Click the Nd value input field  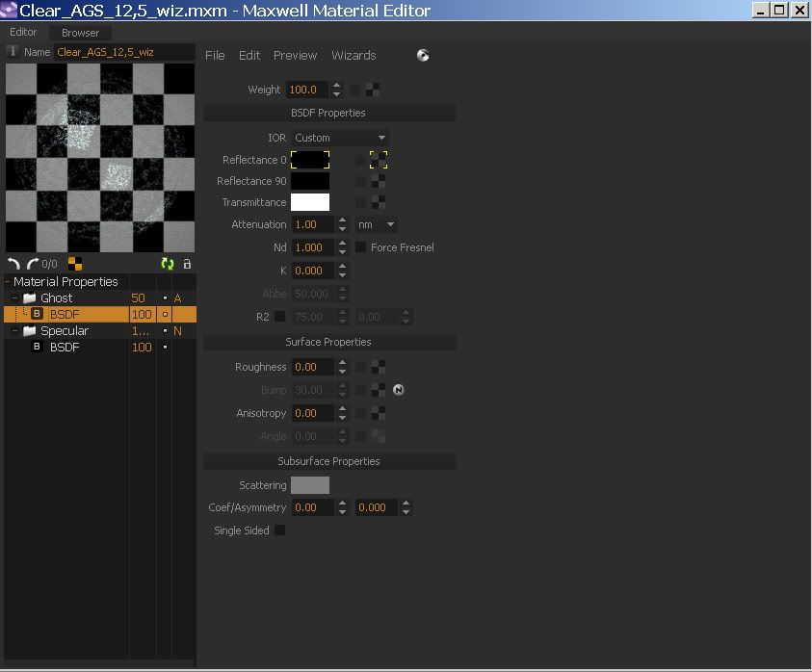pyautogui.click(x=312, y=247)
